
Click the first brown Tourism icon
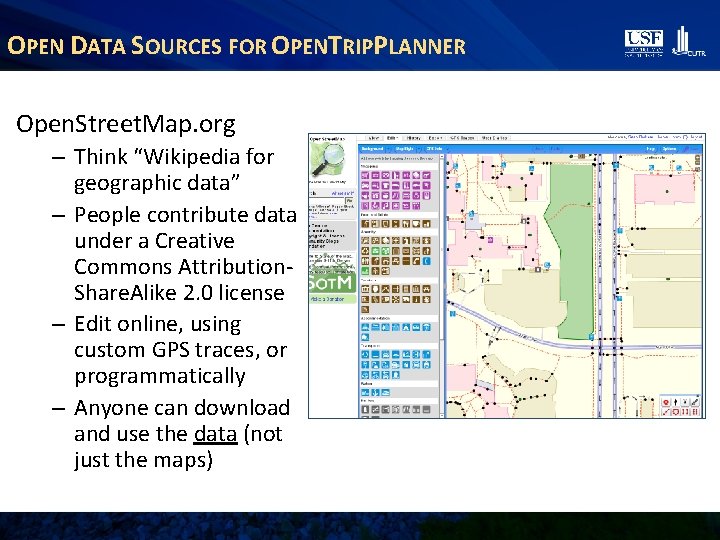366,289
